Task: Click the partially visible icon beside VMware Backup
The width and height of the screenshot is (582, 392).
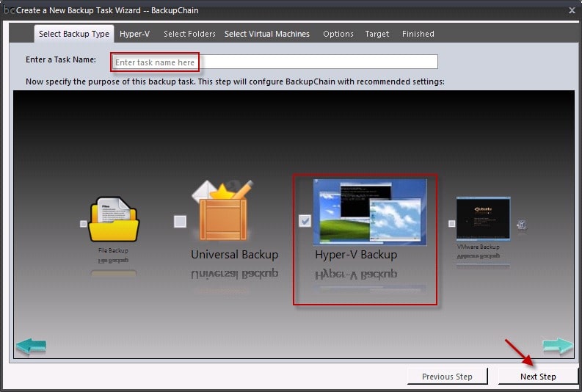Action: [x=522, y=224]
